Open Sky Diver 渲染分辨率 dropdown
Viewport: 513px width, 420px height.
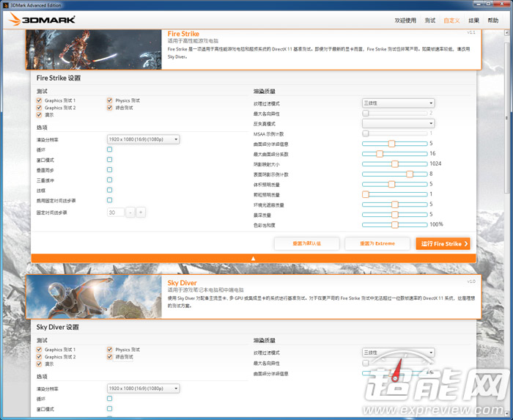pos(144,388)
